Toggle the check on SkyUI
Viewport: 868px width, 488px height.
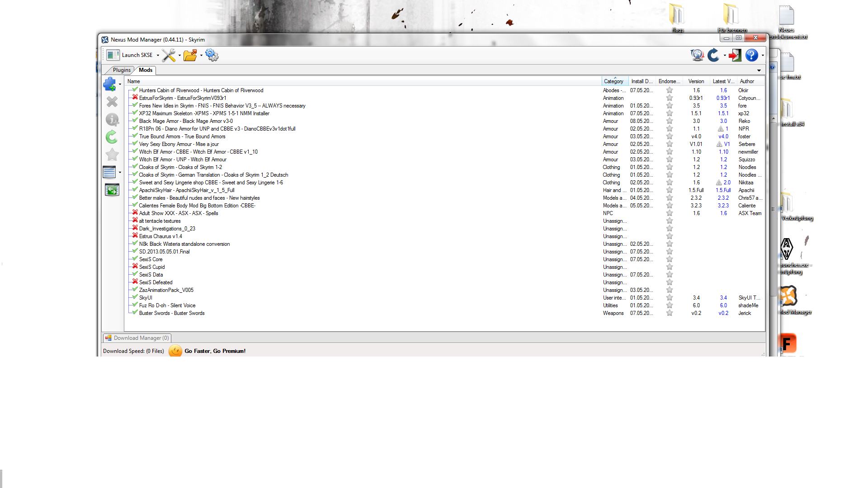pyautogui.click(x=135, y=297)
